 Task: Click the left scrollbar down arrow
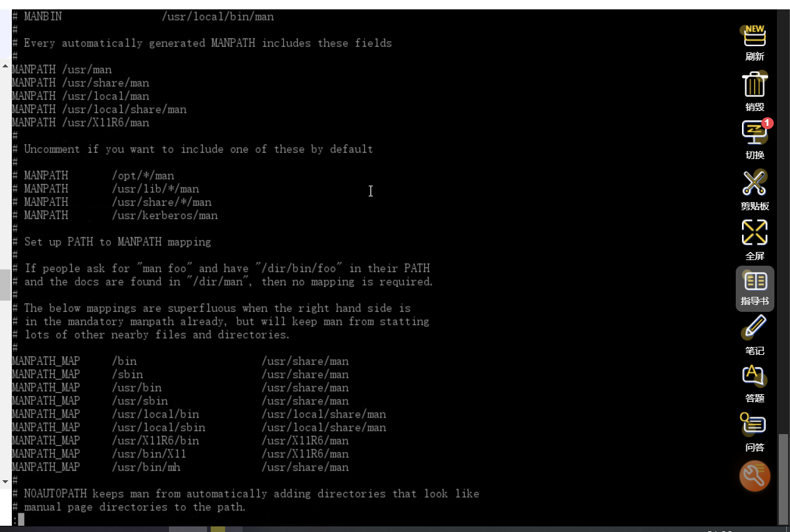[x=5, y=481]
